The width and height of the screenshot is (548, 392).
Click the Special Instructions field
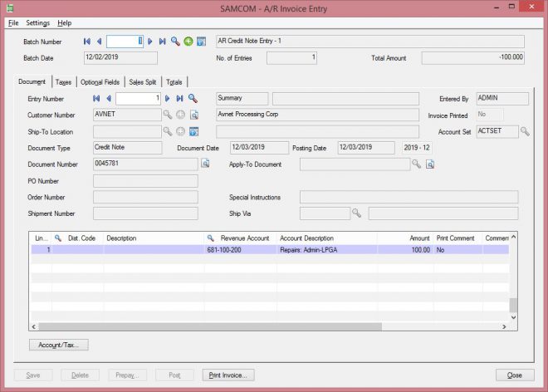(409, 197)
